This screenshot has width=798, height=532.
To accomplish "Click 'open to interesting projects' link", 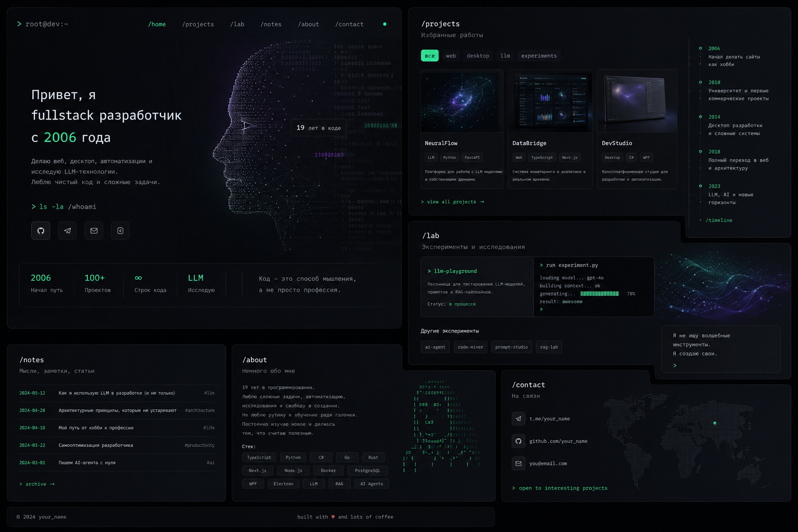I will click(x=560, y=488).
